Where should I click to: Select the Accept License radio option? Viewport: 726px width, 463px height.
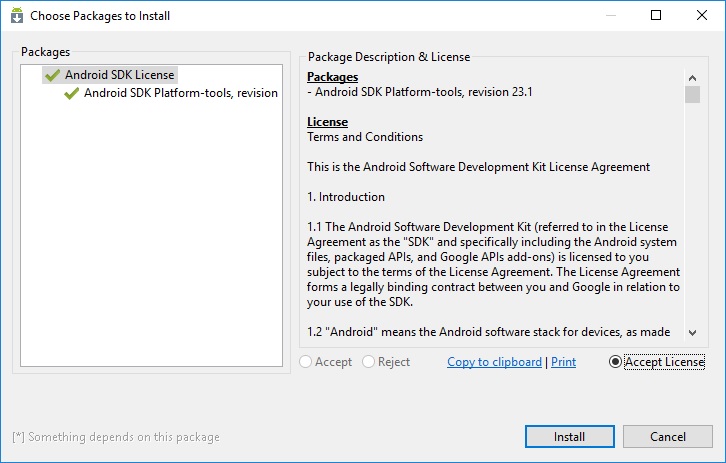point(615,362)
